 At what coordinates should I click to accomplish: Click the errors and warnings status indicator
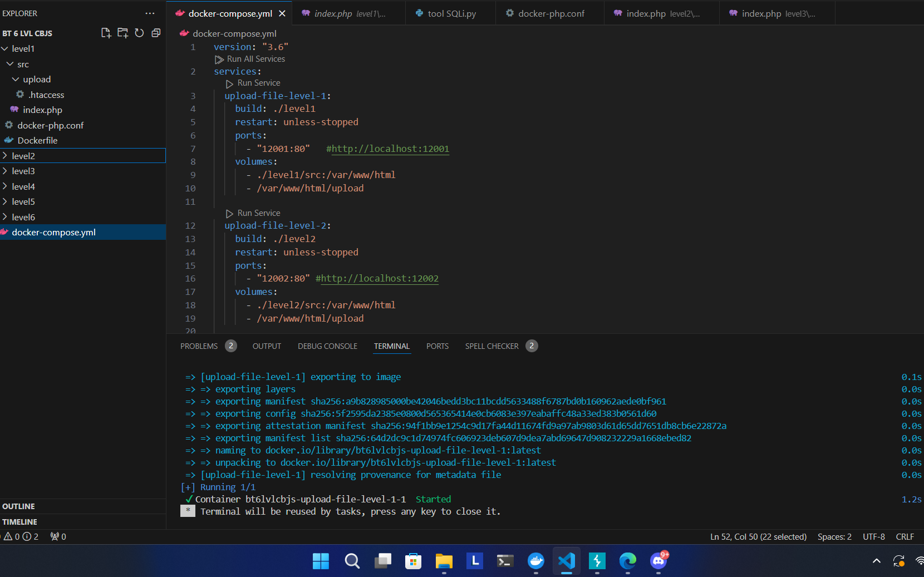21,536
